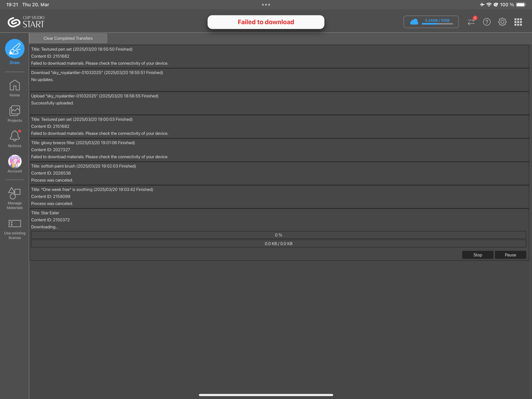Open the Account avatar
The width and height of the screenshot is (532, 399).
(14, 164)
